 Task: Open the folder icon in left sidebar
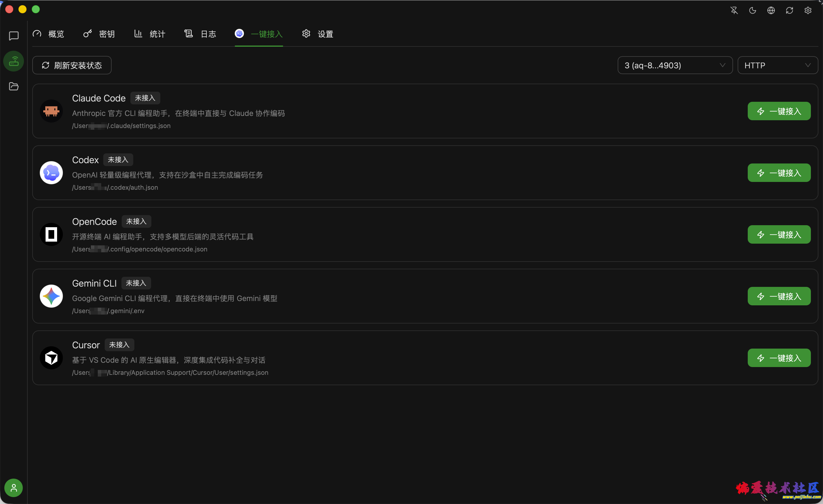[13, 86]
